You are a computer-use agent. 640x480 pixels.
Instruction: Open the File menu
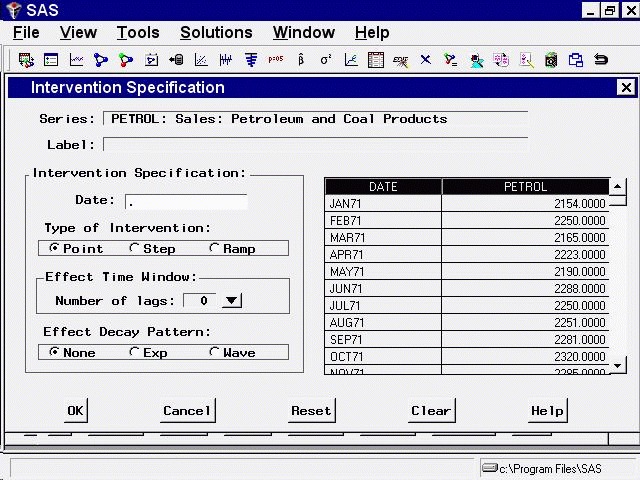point(26,33)
